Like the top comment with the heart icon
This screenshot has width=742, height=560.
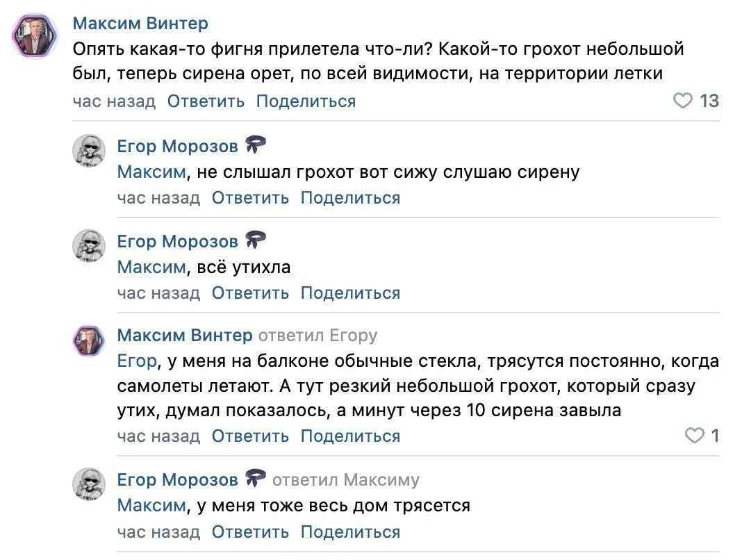point(684,101)
